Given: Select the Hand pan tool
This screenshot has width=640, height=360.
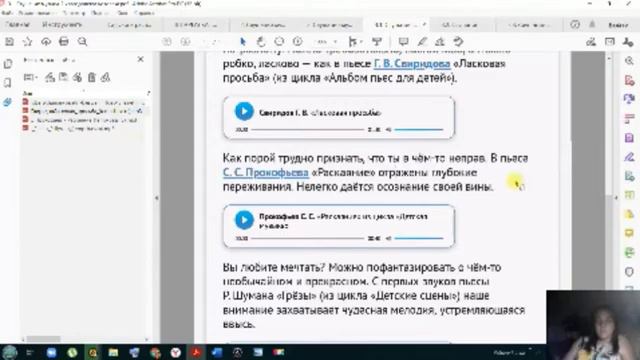Looking at the screenshot, I should pos(261,42).
